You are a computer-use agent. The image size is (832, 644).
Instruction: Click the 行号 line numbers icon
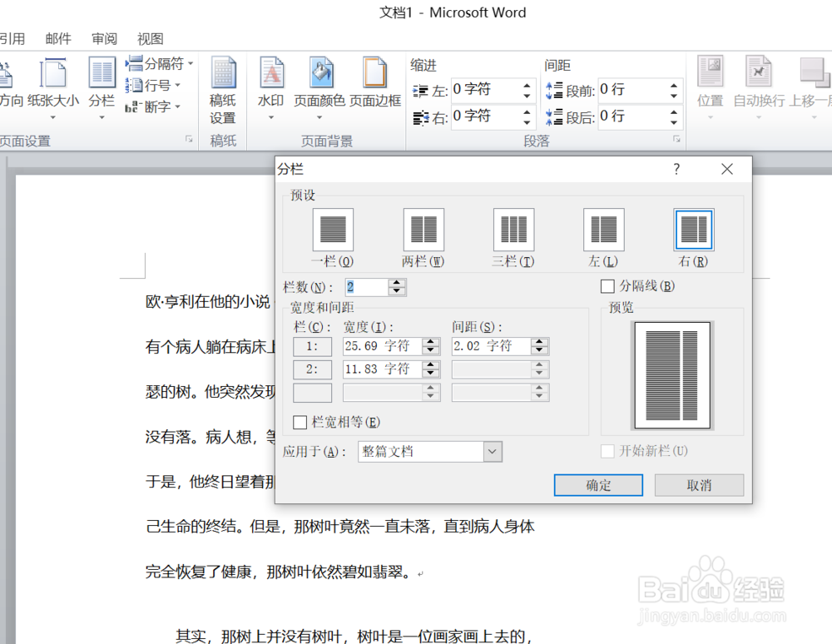[134, 85]
